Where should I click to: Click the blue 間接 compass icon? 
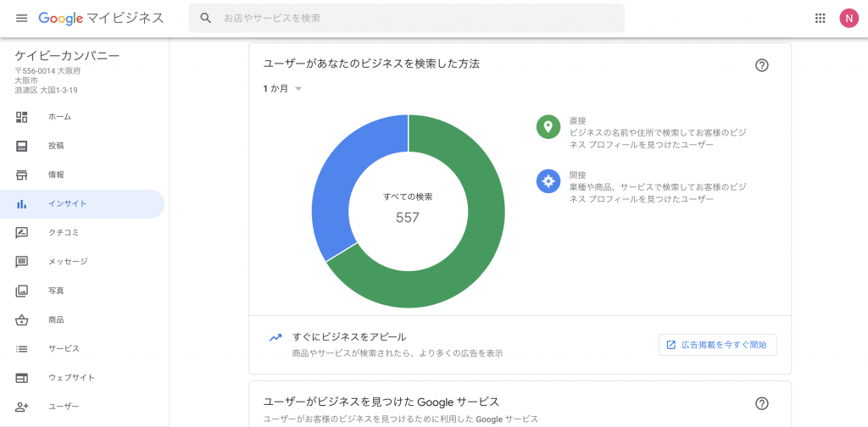pyautogui.click(x=548, y=180)
